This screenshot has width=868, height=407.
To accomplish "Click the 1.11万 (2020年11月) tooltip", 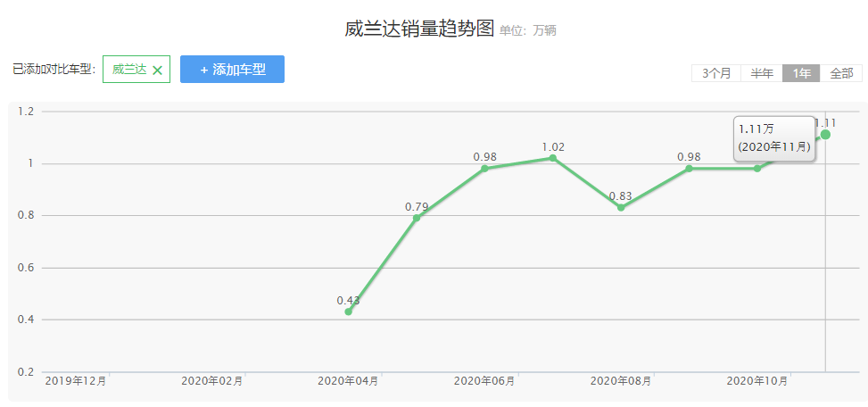I will (774, 138).
